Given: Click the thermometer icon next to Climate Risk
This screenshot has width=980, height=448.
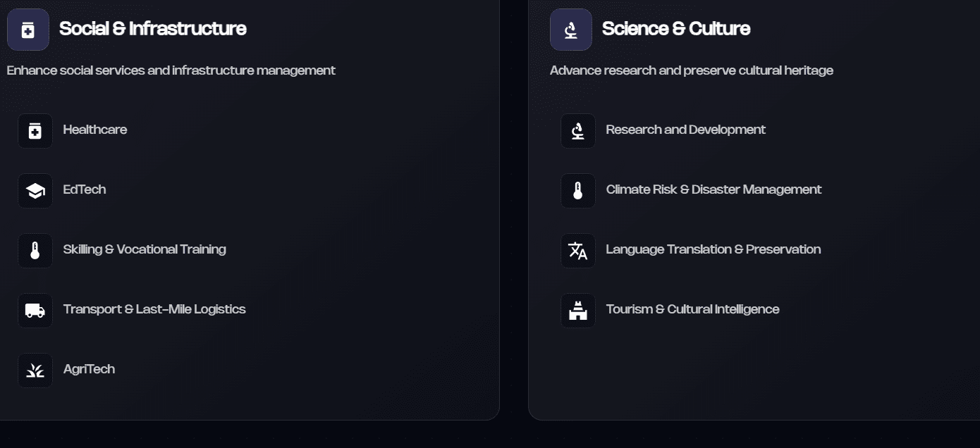Looking at the screenshot, I should point(577,190).
